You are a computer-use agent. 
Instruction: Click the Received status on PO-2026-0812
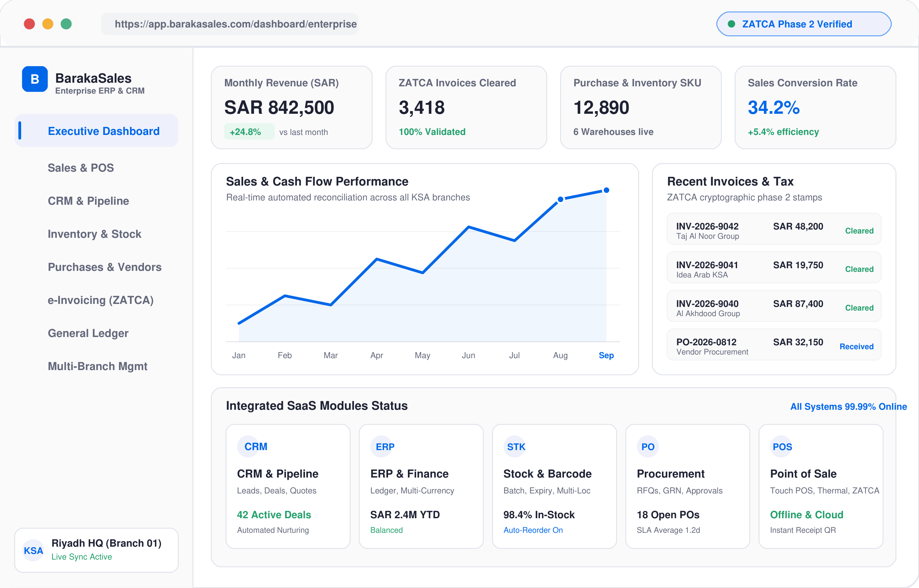click(856, 346)
